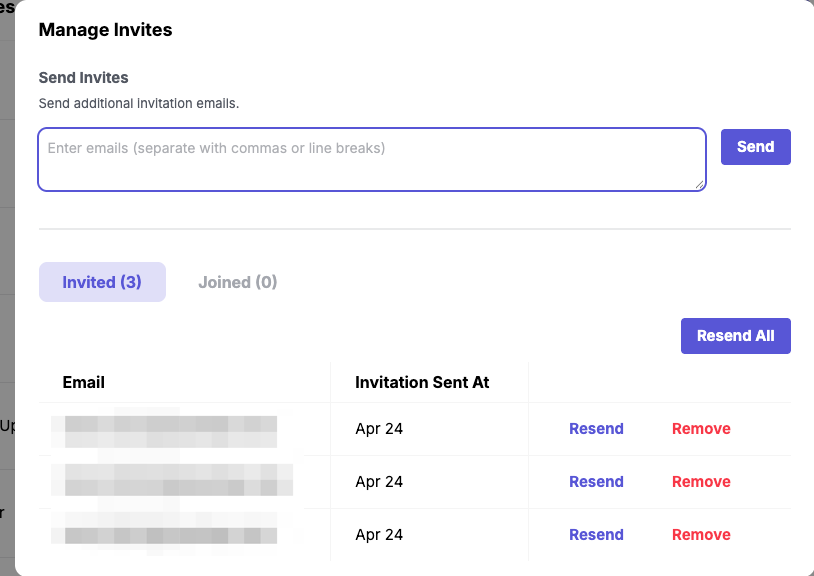814x576 pixels.
Task: Remove the third invited email
Action: (x=701, y=535)
